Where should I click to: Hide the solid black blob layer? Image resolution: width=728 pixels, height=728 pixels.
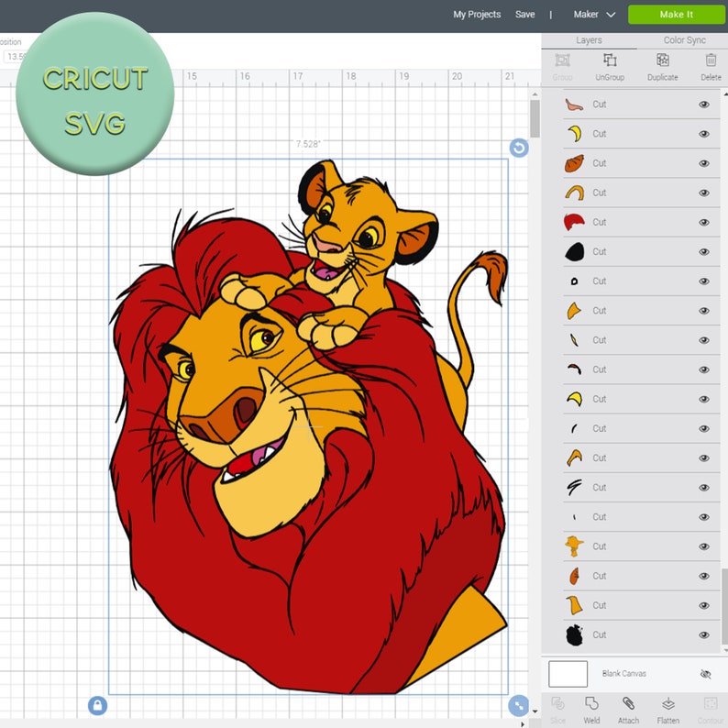(x=704, y=251)
